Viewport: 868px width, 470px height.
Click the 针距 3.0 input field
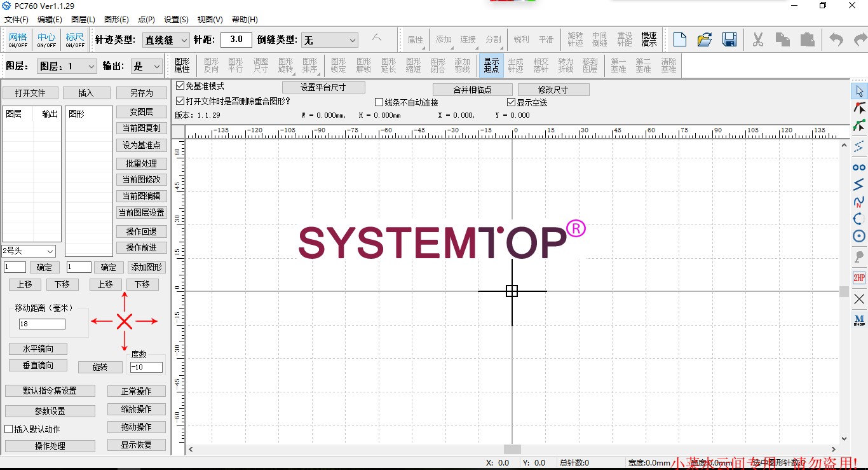click(236, 39)
